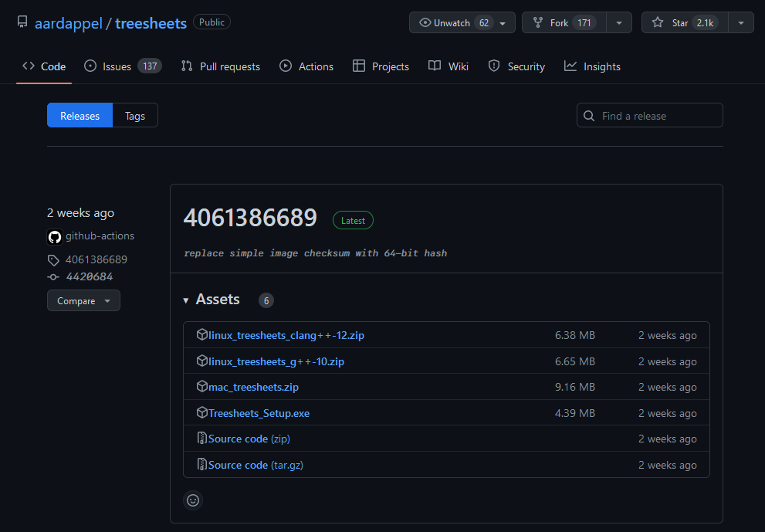
Task: Open the 4061386689 release title
Action: (250, 218)
